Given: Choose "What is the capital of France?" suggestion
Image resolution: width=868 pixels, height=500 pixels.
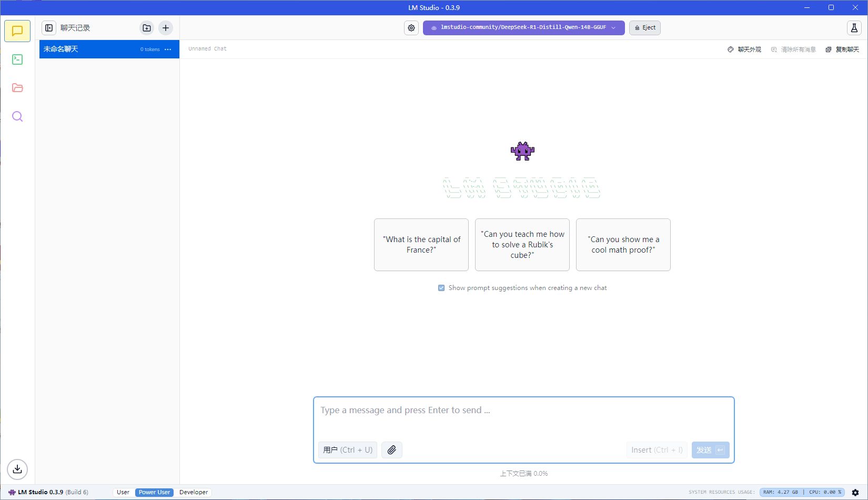Looking at the screenshot, I should click(421, 245).
